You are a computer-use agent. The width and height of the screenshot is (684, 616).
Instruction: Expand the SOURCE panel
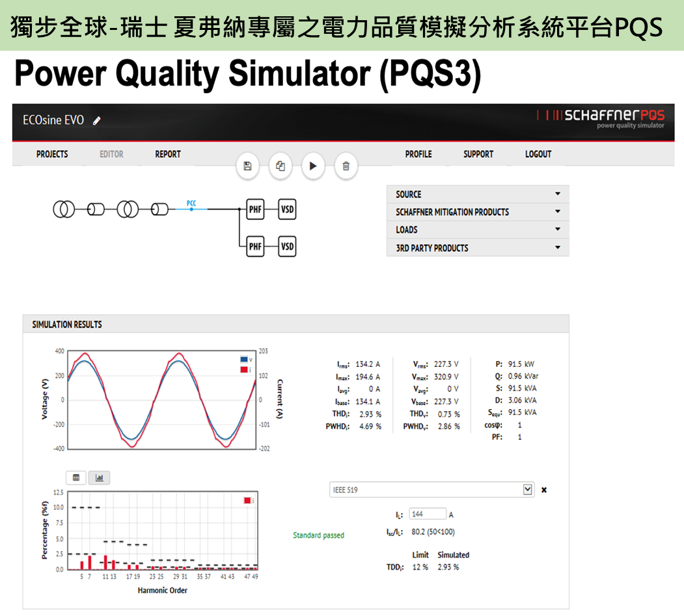478,194
